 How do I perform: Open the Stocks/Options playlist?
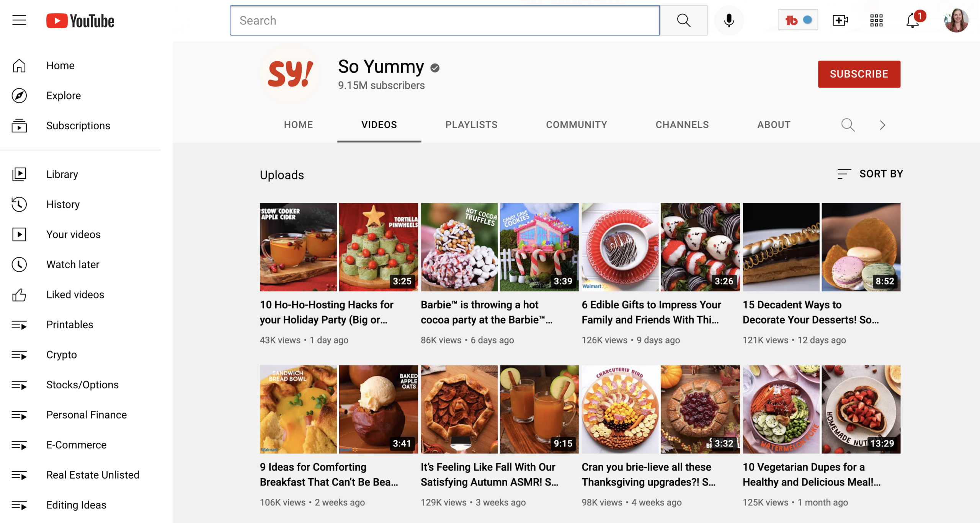(x=80, y=385)
